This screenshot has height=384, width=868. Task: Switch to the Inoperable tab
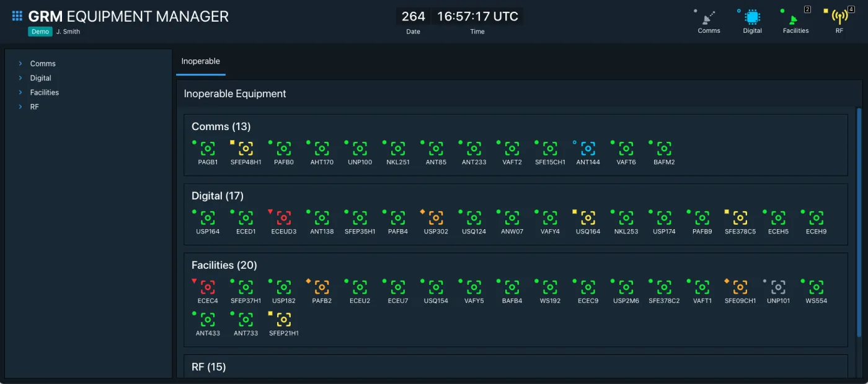(200, 61)
